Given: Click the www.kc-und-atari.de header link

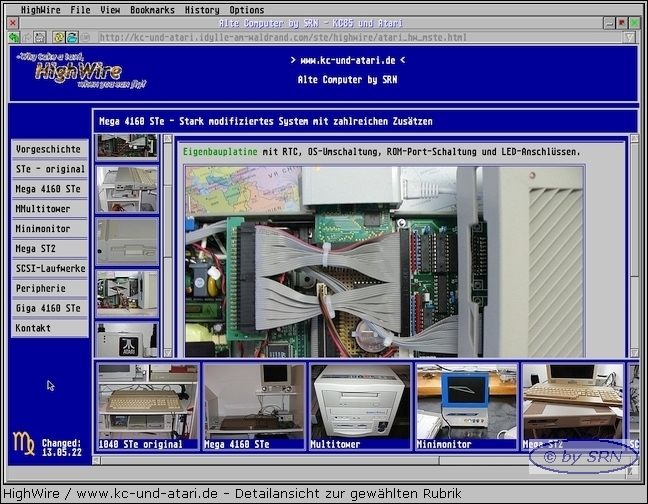Looking at the screenshot, I should 348,60.
